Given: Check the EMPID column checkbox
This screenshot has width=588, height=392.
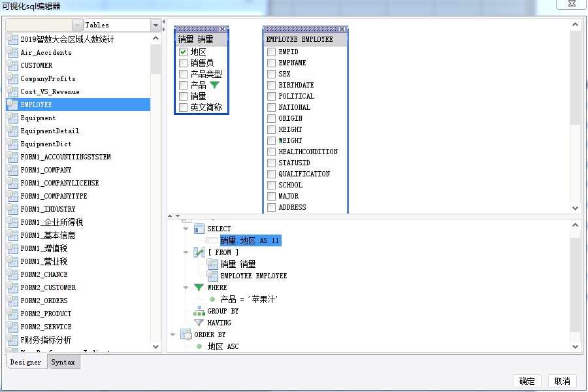Looking at the screenshot, I should pyautogui.click(x=271, y=52).
